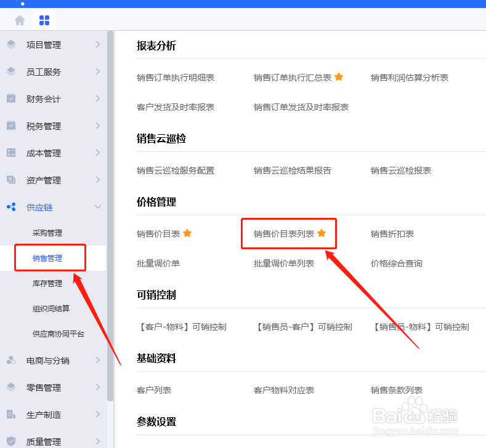Viewport: 486px width, 448px height.
Task: Click the 财务会计 sidebar icon
Action: tap(11, 98)
